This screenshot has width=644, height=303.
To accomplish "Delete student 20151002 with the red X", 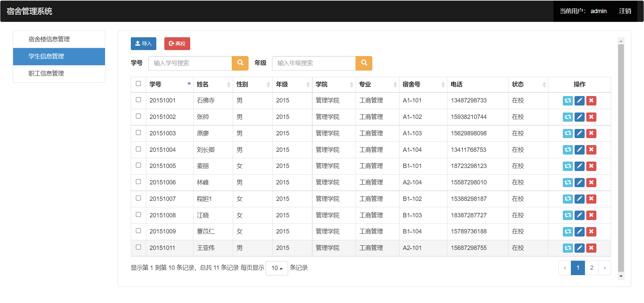I will (591, 117).
